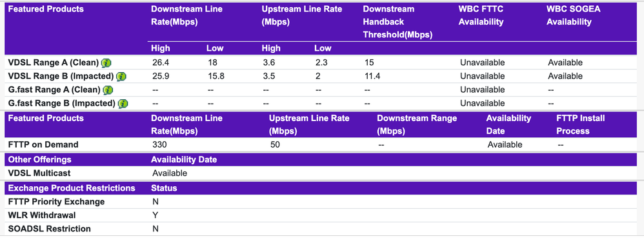Image resolution: width=644 pixels, height=241 pixels.
Task: Click the 15 handback threshold value
Action: 369,63
